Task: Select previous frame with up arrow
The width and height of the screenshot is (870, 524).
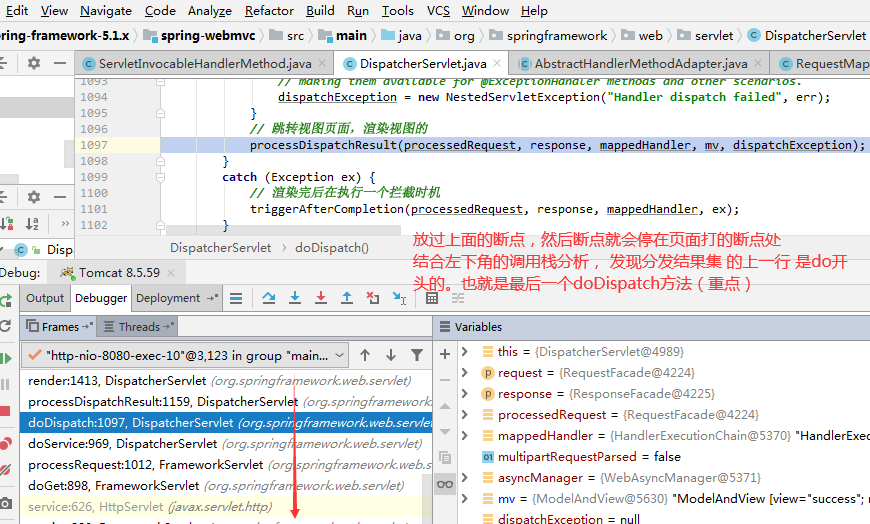Action: pyautogui.click(x=365, y=355)
